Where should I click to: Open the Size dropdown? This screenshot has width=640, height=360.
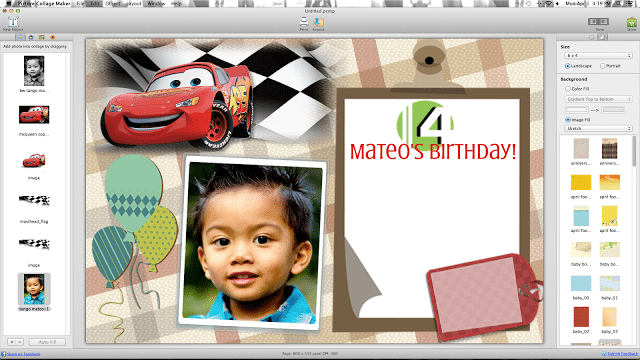coord(598,56)
